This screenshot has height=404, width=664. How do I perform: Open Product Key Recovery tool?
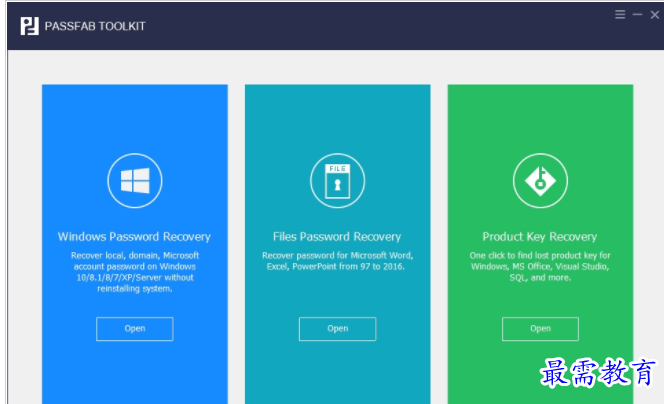pyautogui.click(x=540, y=329)
